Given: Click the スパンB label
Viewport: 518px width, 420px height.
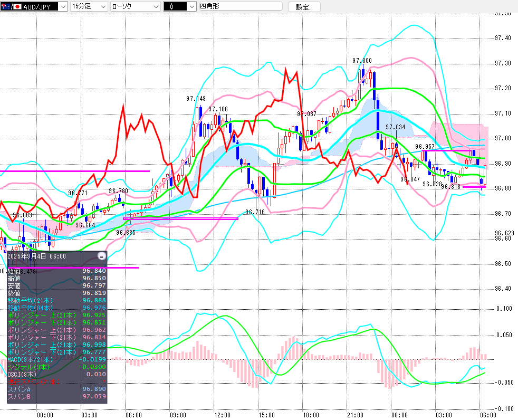Looking at the screenshot, I should 19,397.
